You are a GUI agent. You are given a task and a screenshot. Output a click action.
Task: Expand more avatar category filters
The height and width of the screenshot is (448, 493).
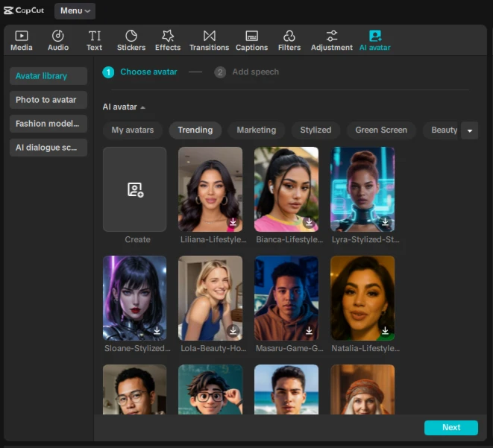(x=469, y=130)
